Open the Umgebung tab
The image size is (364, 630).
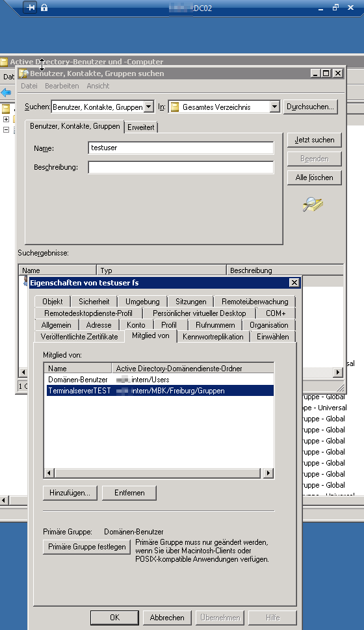(x=142, y=301)
